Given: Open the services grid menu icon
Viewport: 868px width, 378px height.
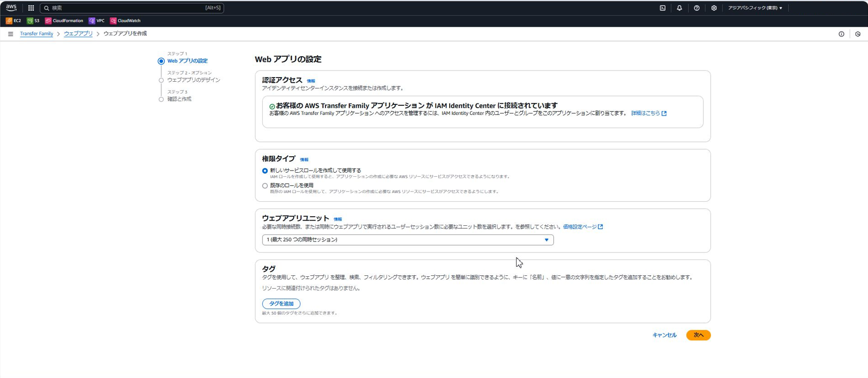Looking at the screenshot, I should click(x=31, y=8).
